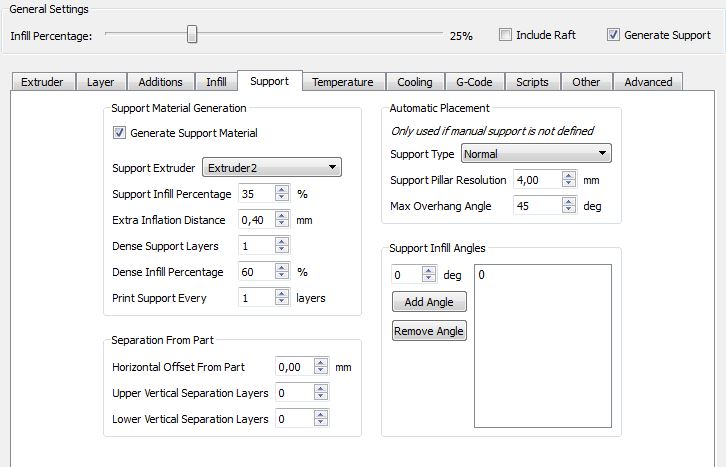Click the Add Angle button

tap(429, 302)
